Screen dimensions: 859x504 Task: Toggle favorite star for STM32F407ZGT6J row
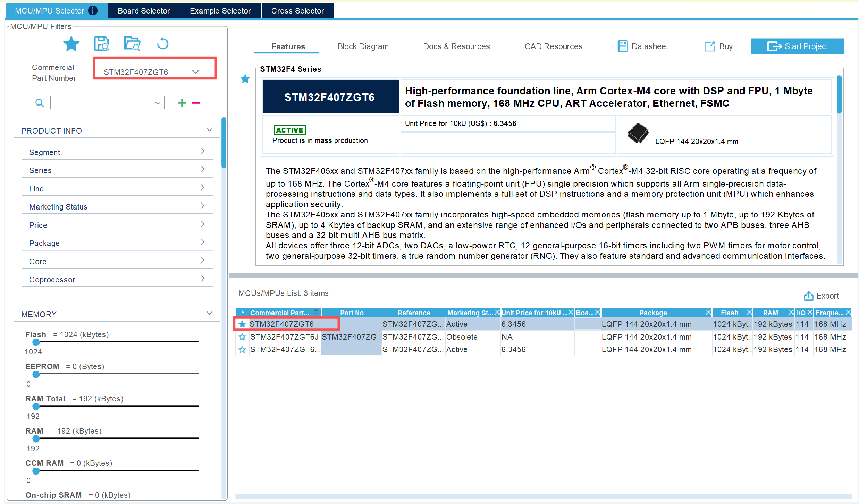242,337
